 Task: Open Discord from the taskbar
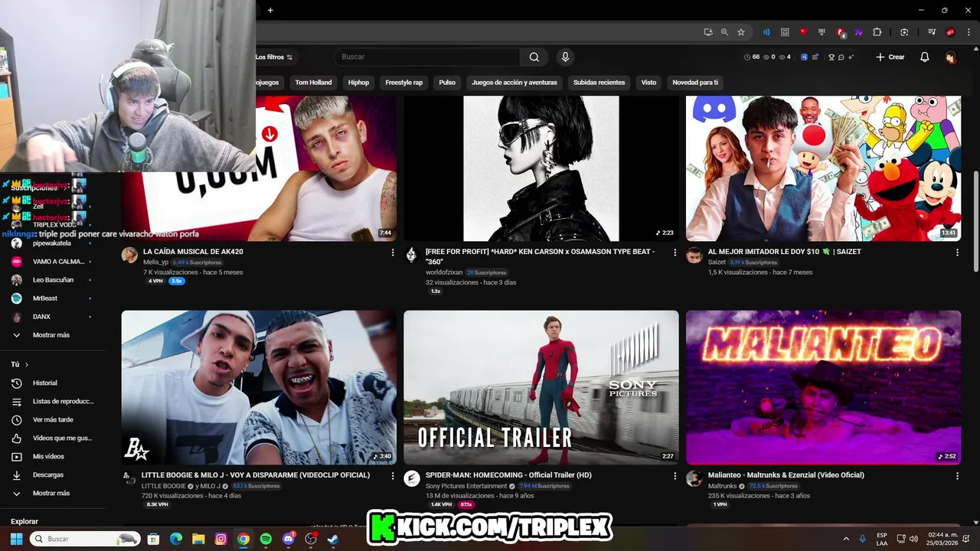[289, 539]
